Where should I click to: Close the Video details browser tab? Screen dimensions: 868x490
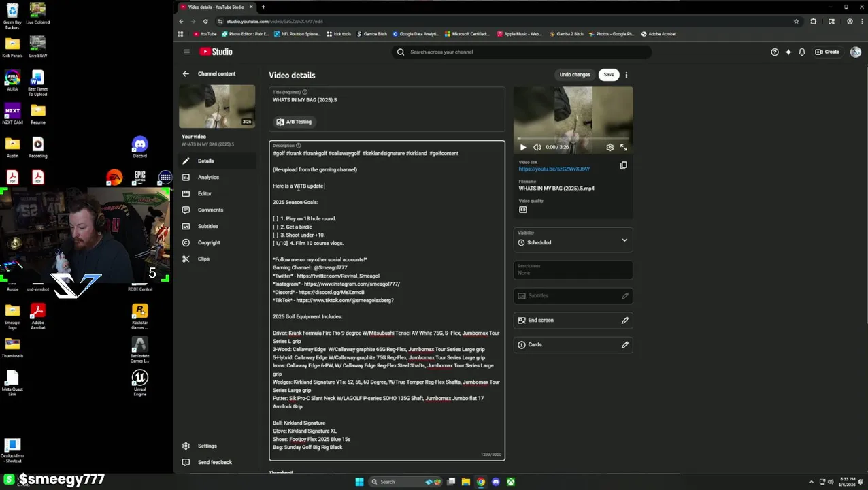coord(251,7)
